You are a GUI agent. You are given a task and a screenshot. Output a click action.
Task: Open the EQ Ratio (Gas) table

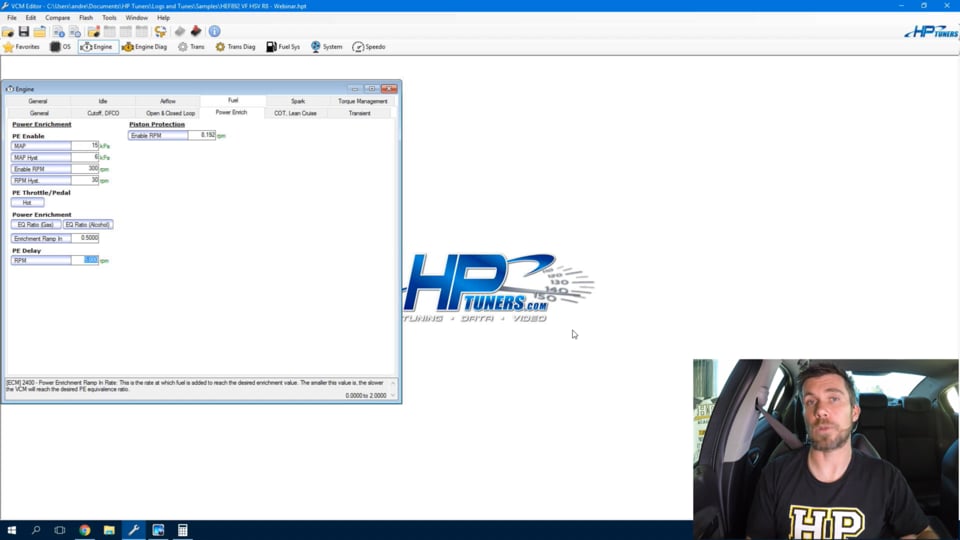click(36, 225)
